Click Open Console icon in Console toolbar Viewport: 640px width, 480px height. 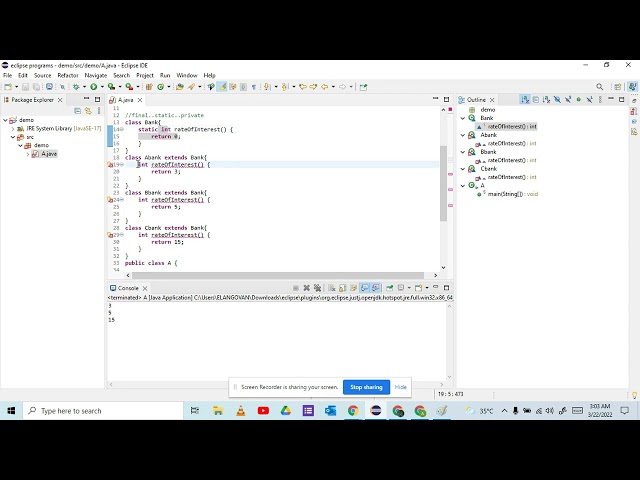[418, 288]
